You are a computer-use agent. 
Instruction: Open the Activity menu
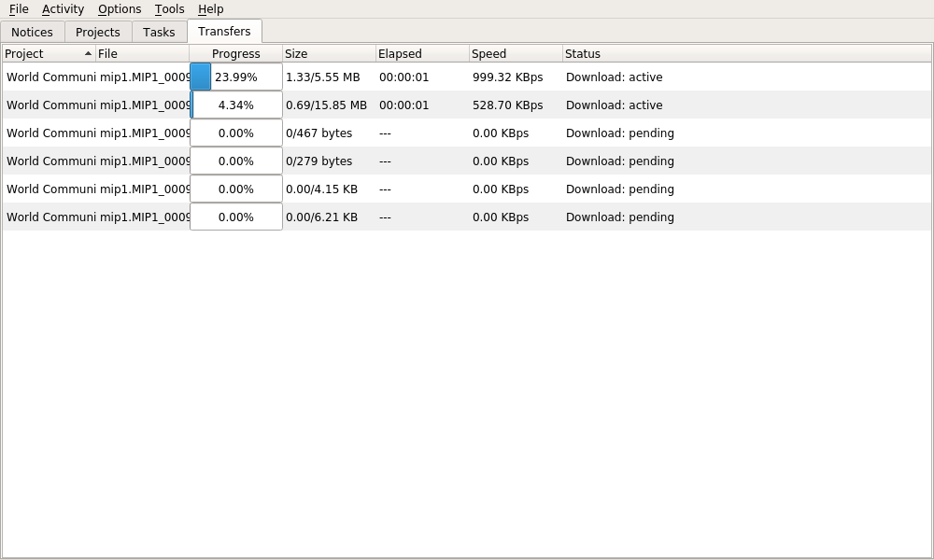(x=63, y=9)
